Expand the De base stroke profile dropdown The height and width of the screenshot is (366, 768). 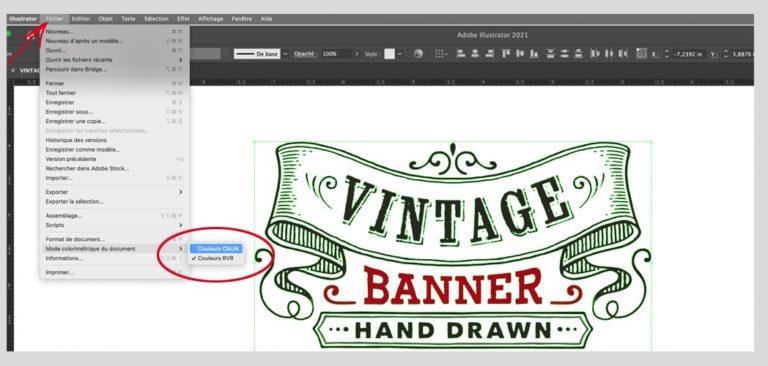click(x=286, y=54)
